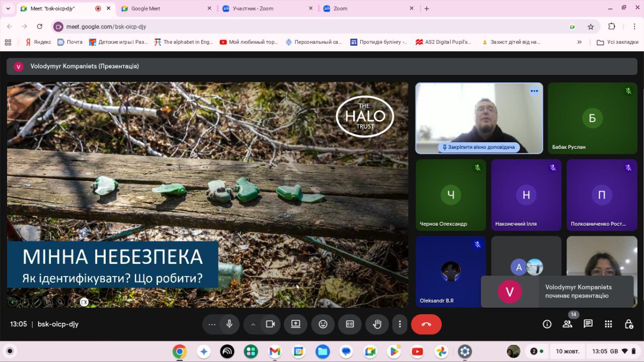This screenshot has height=362, width=644.
Task: Open Host controls lock icon
Action: click(628, 324)
